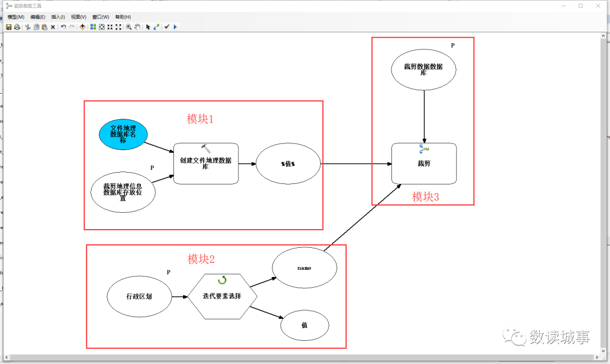Viewport: 610px width, 364px height.
Task: Apply Auto Layout to the model
Action: [x=93, y=27]
